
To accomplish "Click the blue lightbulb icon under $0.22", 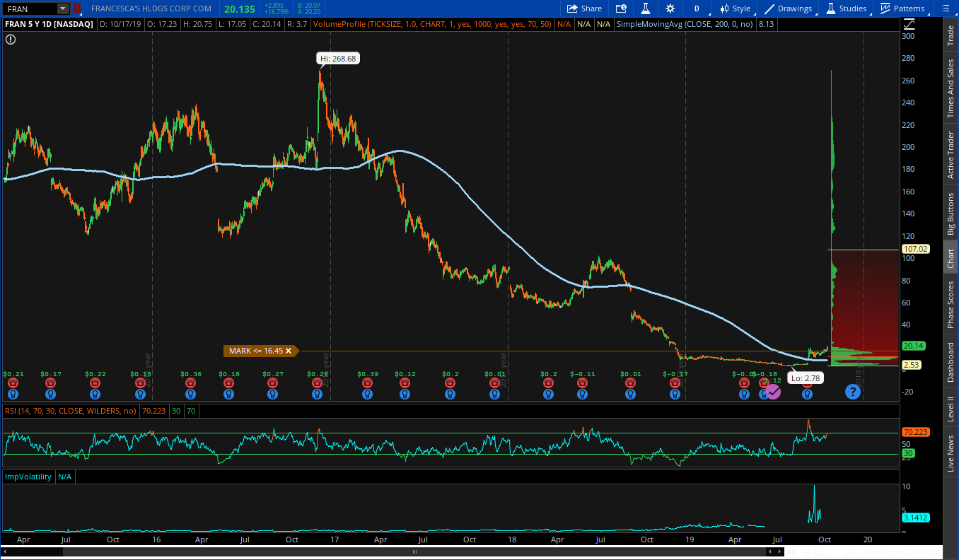I will point(95,394).
